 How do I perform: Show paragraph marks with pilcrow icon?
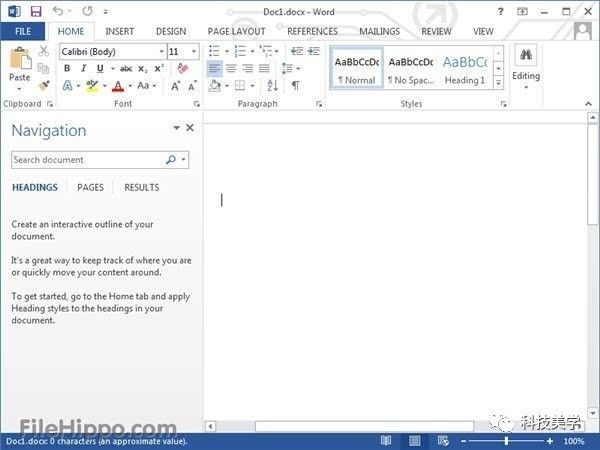click(295, 85)
